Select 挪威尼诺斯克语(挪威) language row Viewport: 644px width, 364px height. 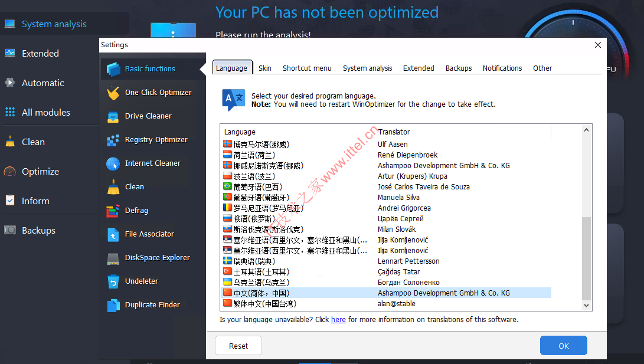pos(386,165)
